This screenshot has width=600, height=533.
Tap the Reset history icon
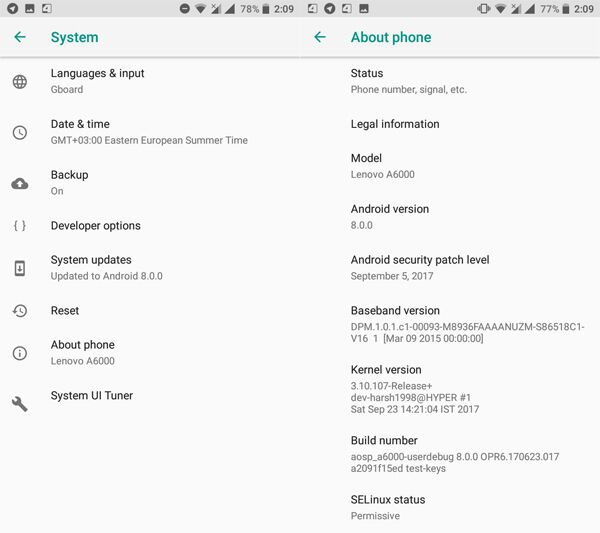(x=20, y=311)
